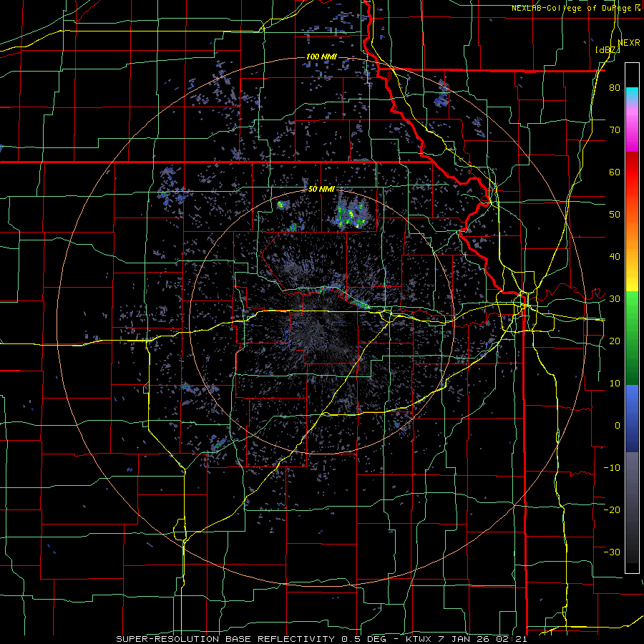Click the yellow-green echo cluster below 50 NMI label
The image size is (644, 644).
click(x=351, y=215)
